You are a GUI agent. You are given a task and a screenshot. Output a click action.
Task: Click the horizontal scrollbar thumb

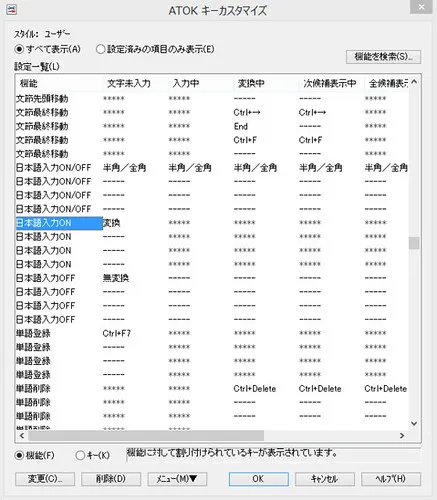(x=146, y=436)
